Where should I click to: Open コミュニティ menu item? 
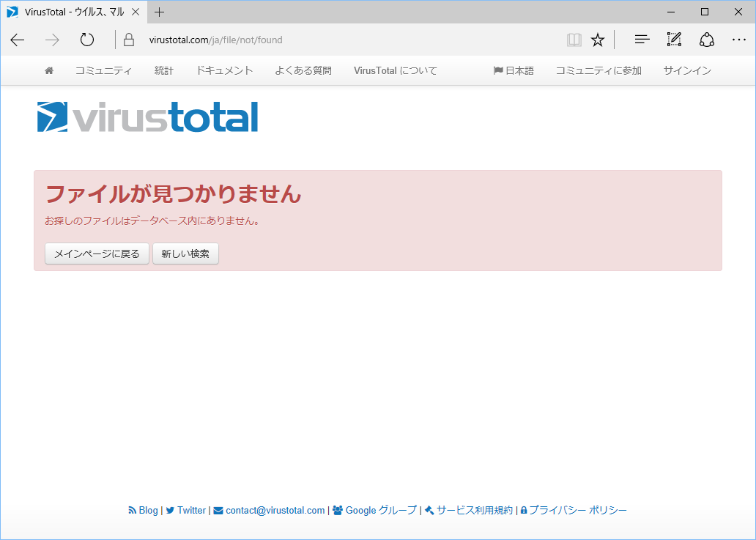(x=103, y=71)
